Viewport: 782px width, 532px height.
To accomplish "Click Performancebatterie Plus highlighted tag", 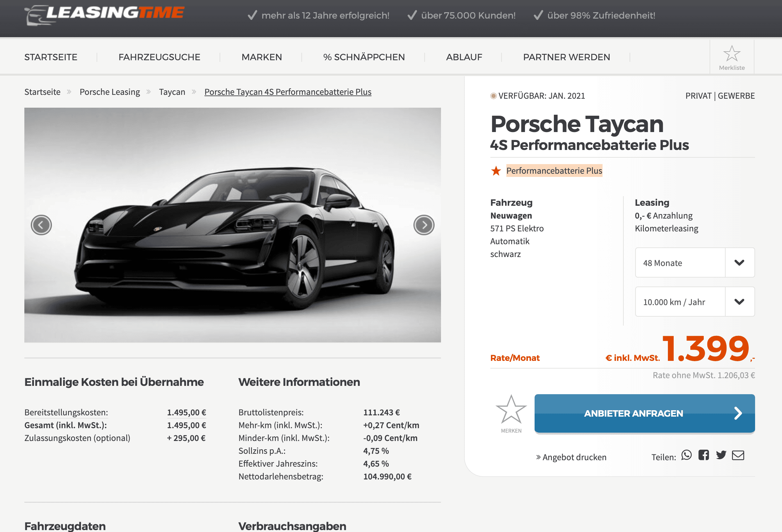I will [x=554, y=170].
